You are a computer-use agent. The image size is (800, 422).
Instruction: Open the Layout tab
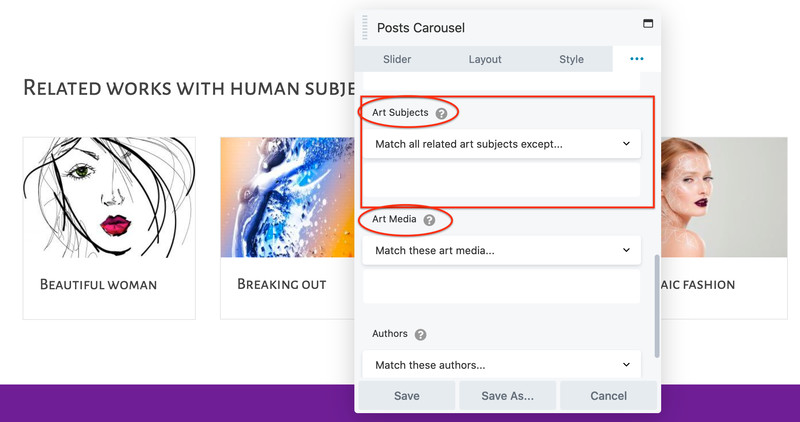tap(485, 59)
